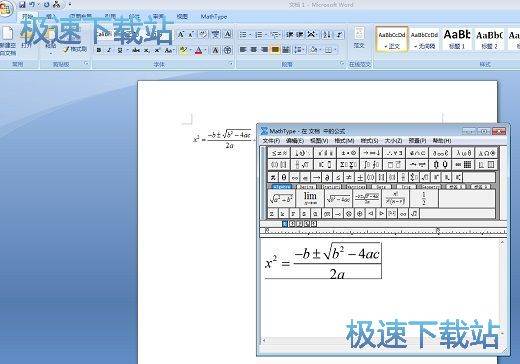Viewport: 520px width, 364px height.
Task: Apply the 标题 1 style
Action: (457, 39)
